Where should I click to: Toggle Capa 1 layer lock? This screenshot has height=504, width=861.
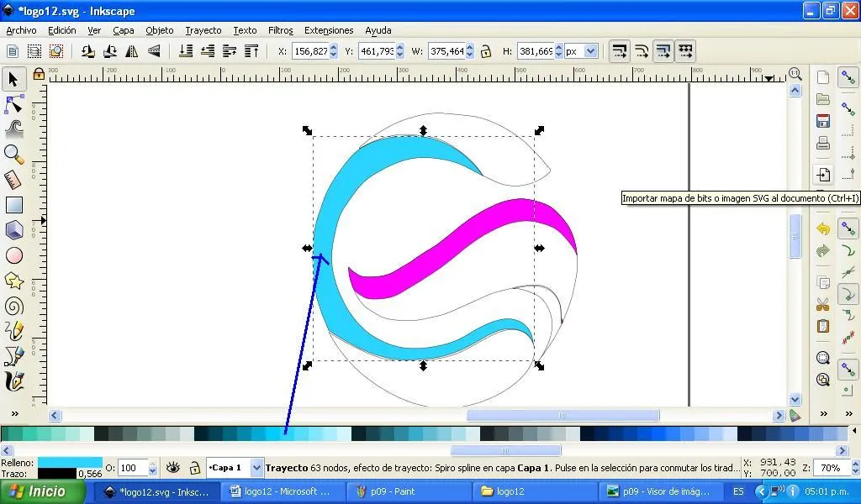(194, 468)
